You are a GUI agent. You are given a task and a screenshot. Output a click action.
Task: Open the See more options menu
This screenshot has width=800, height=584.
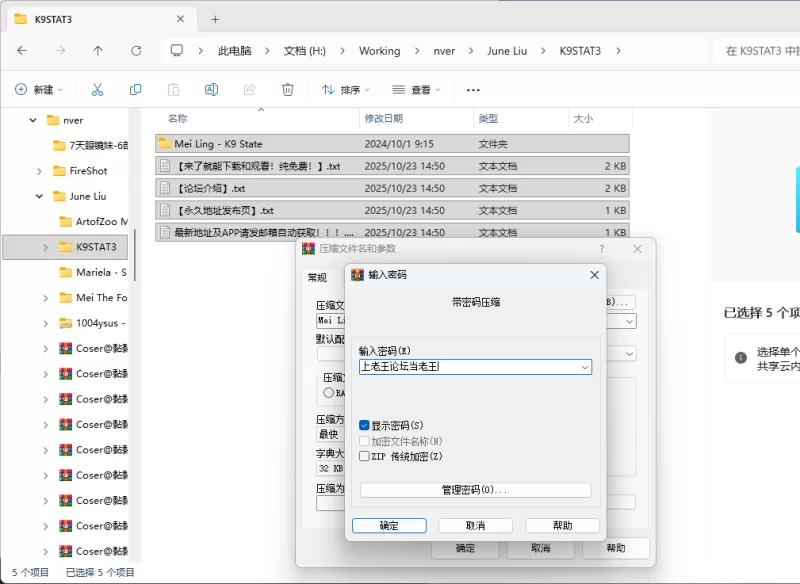click(x=473, y=90)
